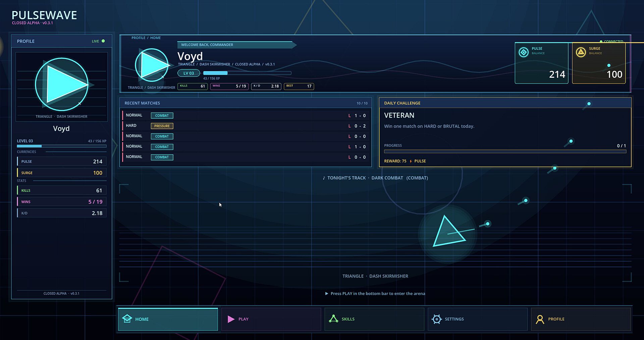The width and height of the screenshot is (644, 340).
Task: Click sidebar SURGE 100 currency row
Action: click(x=62, y=173)
